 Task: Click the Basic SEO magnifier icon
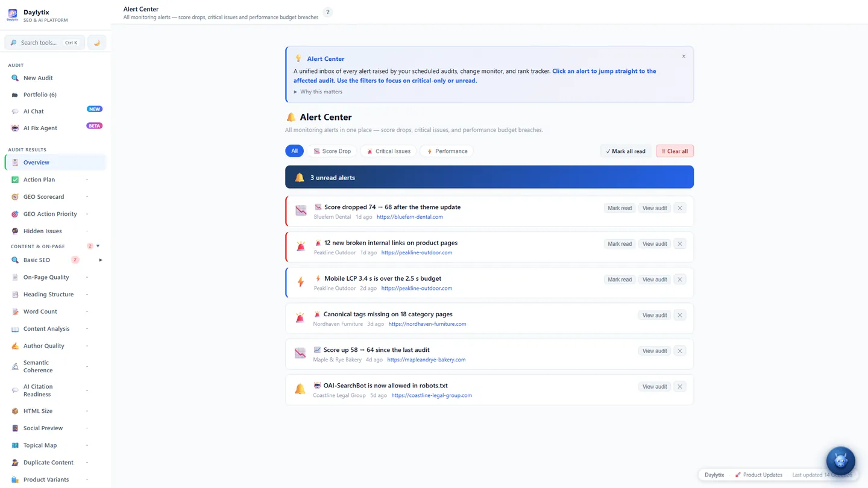[15, 260]
